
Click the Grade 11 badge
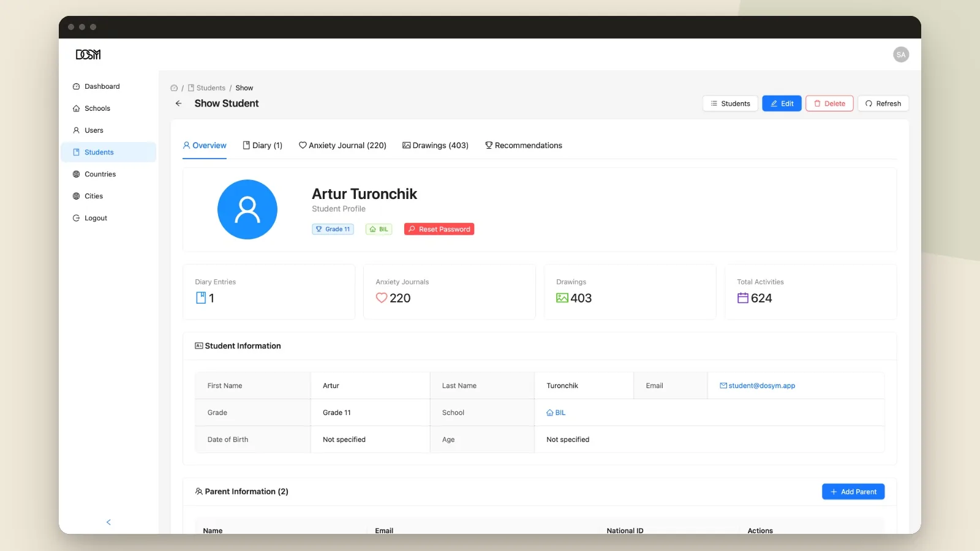pos(333,229)
